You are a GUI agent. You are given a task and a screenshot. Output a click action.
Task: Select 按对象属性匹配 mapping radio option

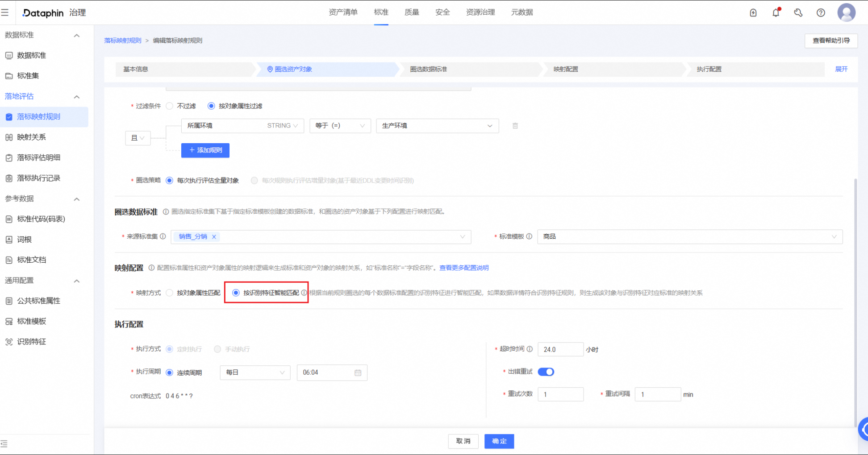click(x=169, y=293)
